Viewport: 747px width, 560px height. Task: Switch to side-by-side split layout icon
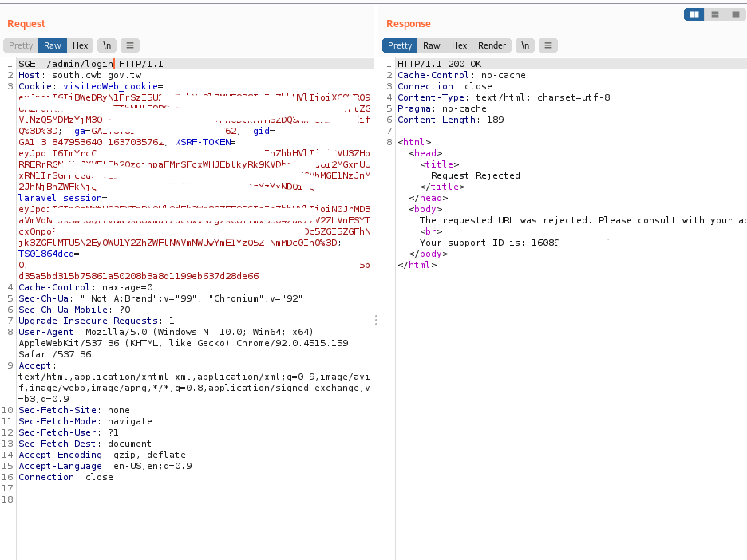[694, 14]
